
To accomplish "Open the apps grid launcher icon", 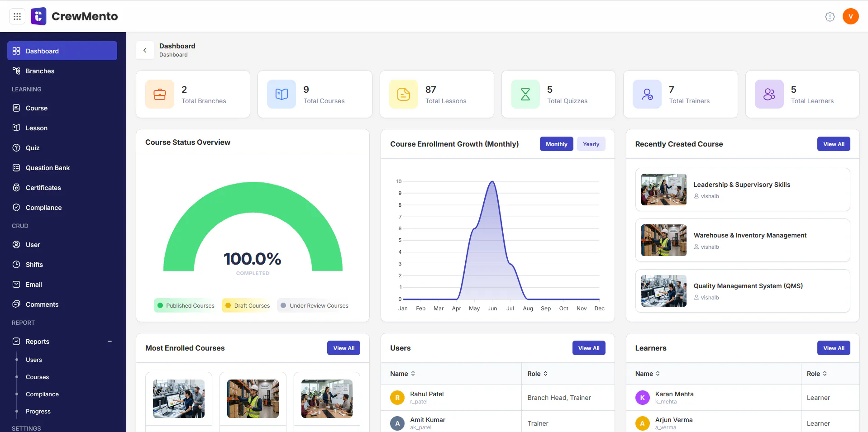I will tap(17, 16).
